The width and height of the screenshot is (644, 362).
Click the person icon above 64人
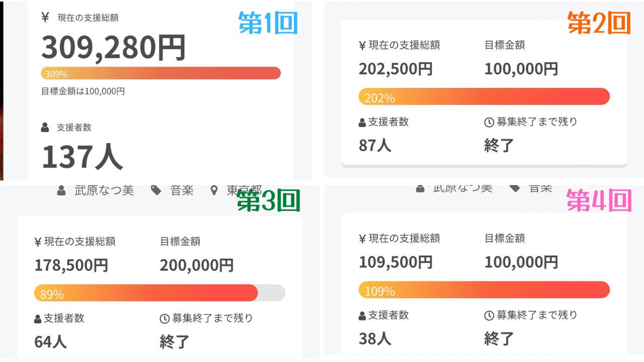pos(38,319)
